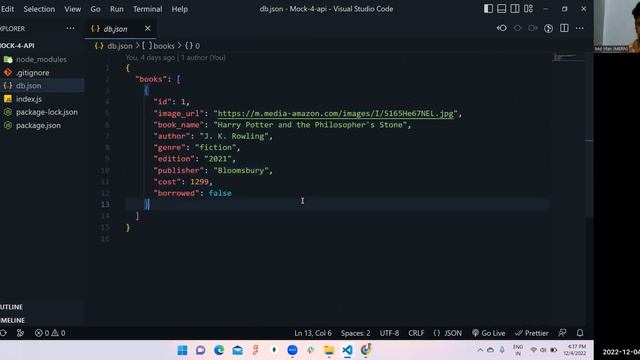Click GitLens previous revision icon
The width and height of the screenshot is (640, 360).
[x=502, y=28]
